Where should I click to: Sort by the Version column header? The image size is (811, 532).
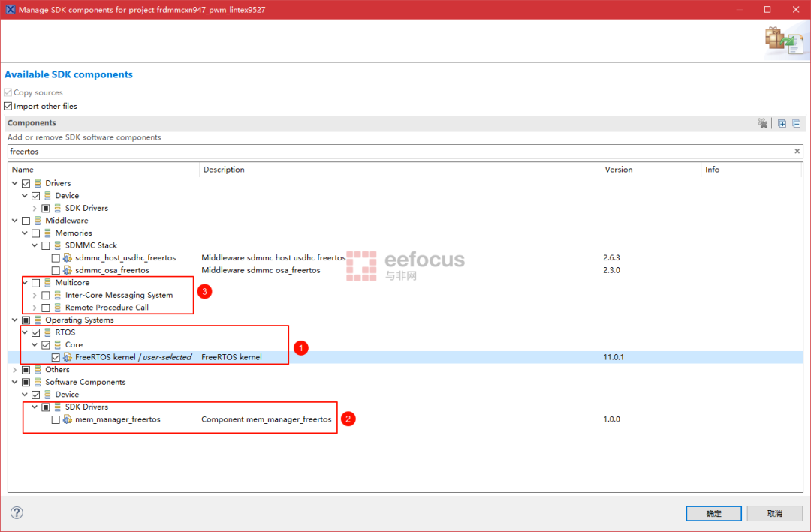[650, 169]
